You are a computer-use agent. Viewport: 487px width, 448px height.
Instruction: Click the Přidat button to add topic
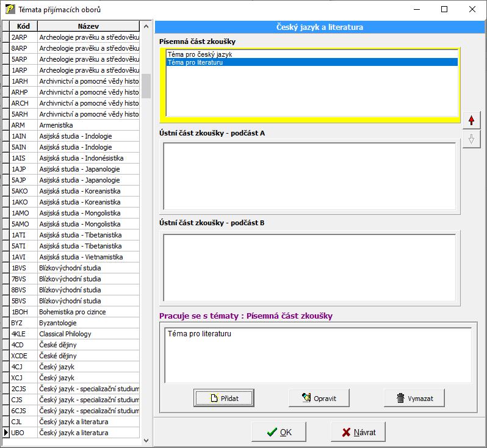pos(224,398)
